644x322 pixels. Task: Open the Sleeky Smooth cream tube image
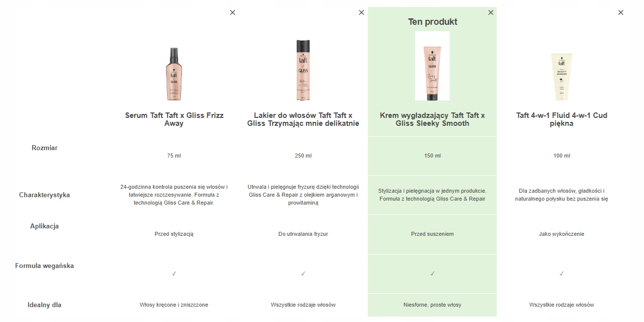[432, 66]
